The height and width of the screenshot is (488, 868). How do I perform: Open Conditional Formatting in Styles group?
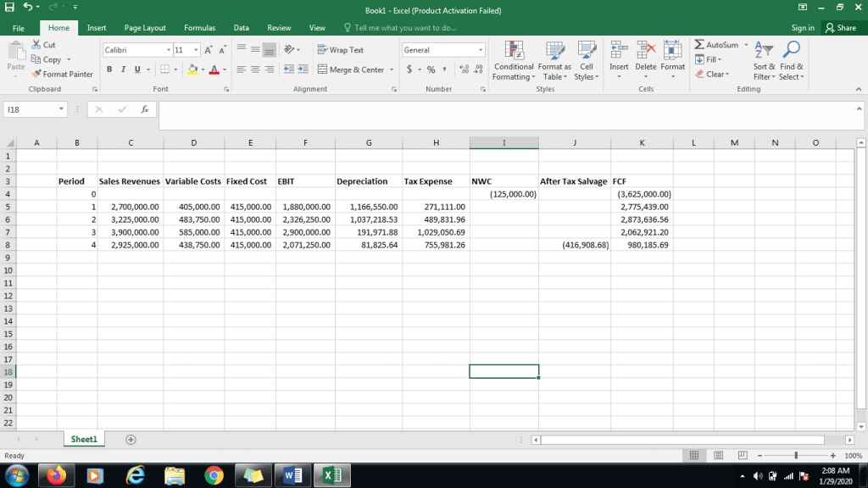[514, 59]
